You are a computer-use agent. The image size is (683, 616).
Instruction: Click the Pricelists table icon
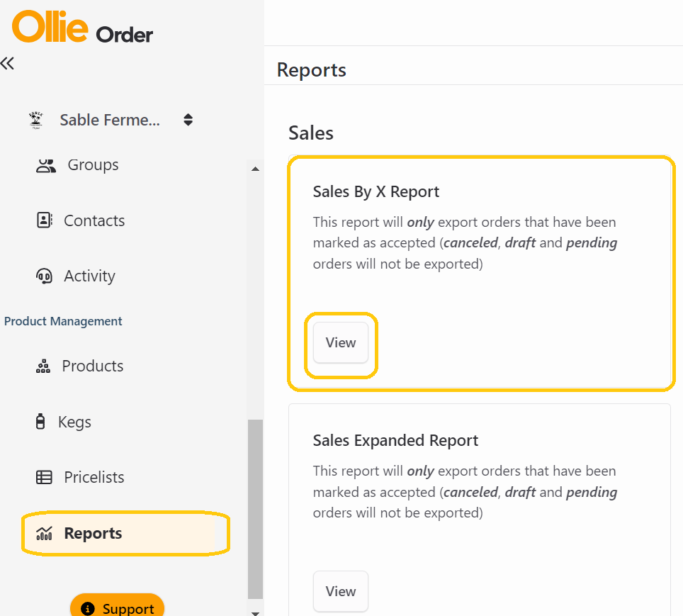44,477
